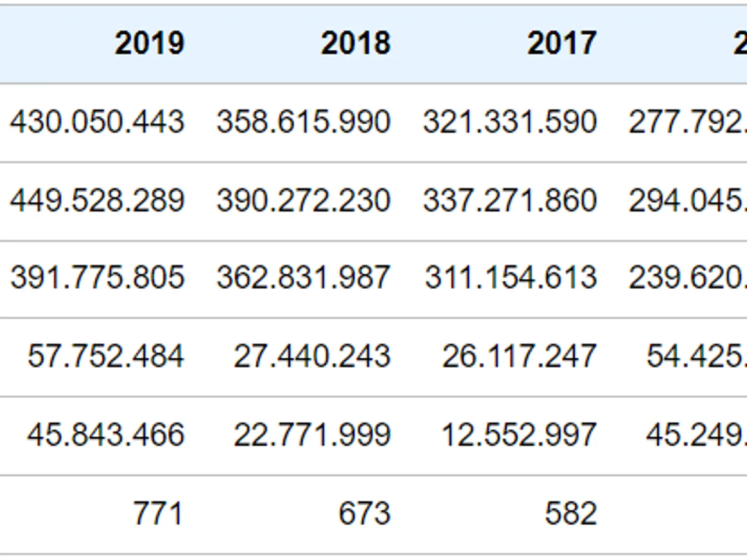The height and width of the screenshot is (560, 747).
Task: Click on the 337.271.860 cell
Action: tap(510, 201)
